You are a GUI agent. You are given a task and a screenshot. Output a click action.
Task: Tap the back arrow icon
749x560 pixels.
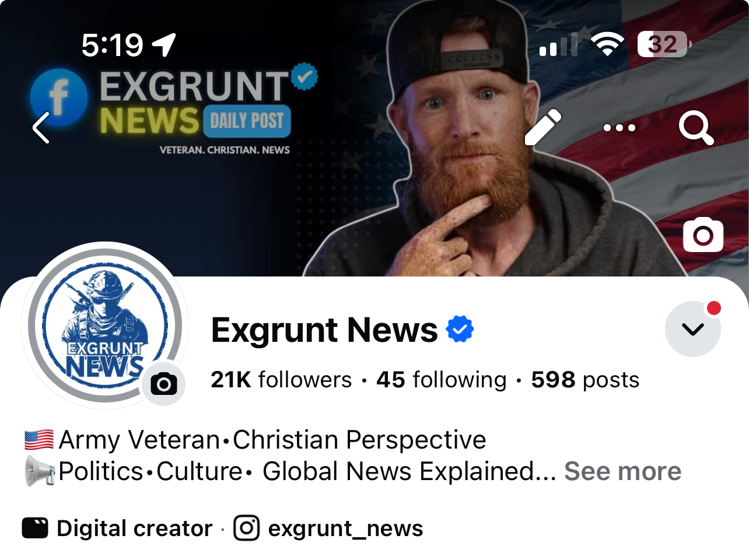40,128
